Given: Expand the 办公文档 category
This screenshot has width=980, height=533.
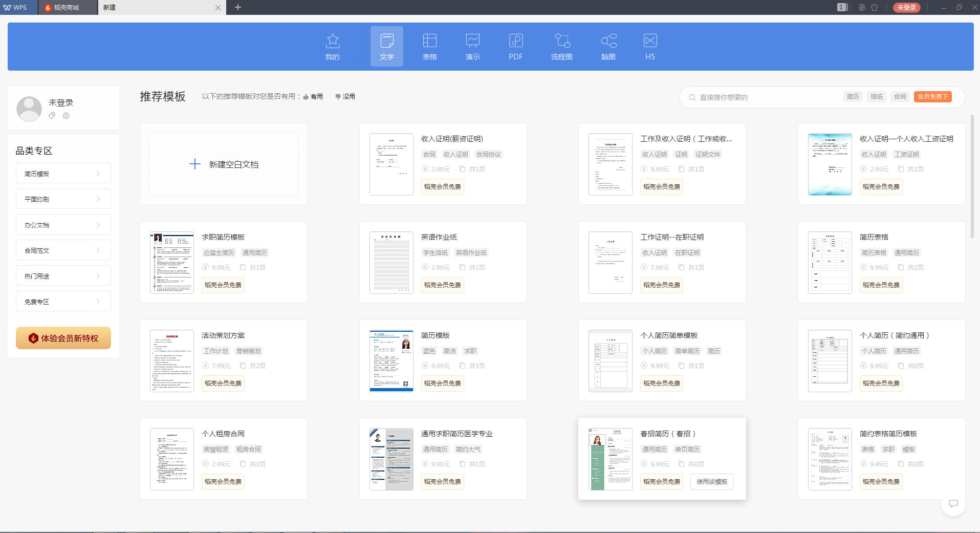Looking at the screenshot, I should [x=63, y=225].
